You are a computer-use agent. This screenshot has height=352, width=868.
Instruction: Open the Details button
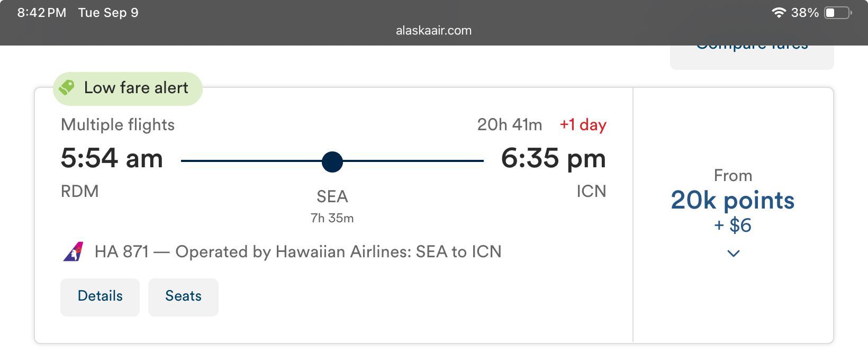[100, 297]
